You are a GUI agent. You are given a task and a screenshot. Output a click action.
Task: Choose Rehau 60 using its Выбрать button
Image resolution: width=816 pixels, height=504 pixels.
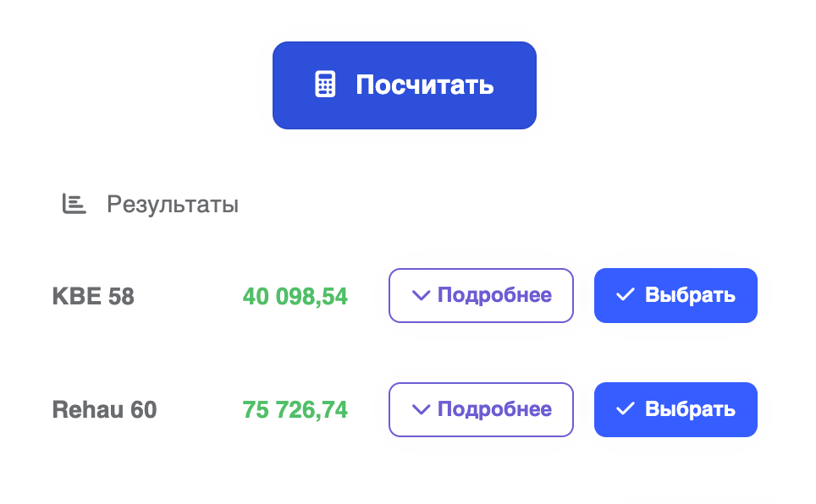(675, 409)
